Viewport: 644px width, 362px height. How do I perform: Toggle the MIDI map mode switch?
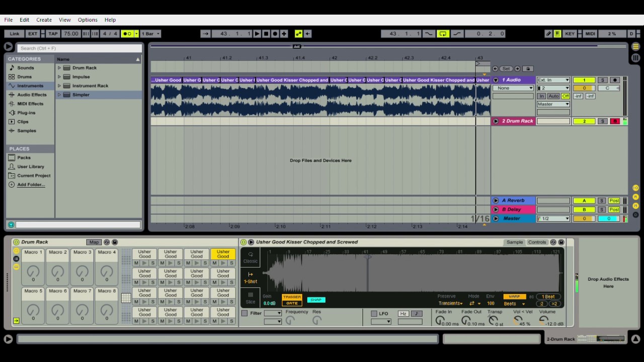[x=590, y=34]
